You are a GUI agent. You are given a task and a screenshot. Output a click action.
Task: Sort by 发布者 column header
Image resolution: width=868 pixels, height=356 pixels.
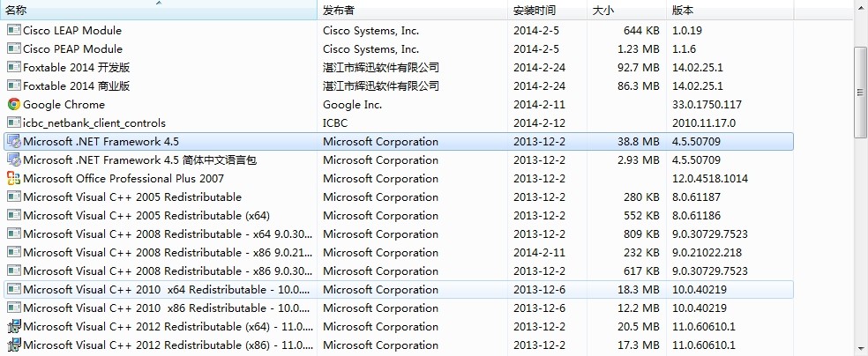point(413,10)
